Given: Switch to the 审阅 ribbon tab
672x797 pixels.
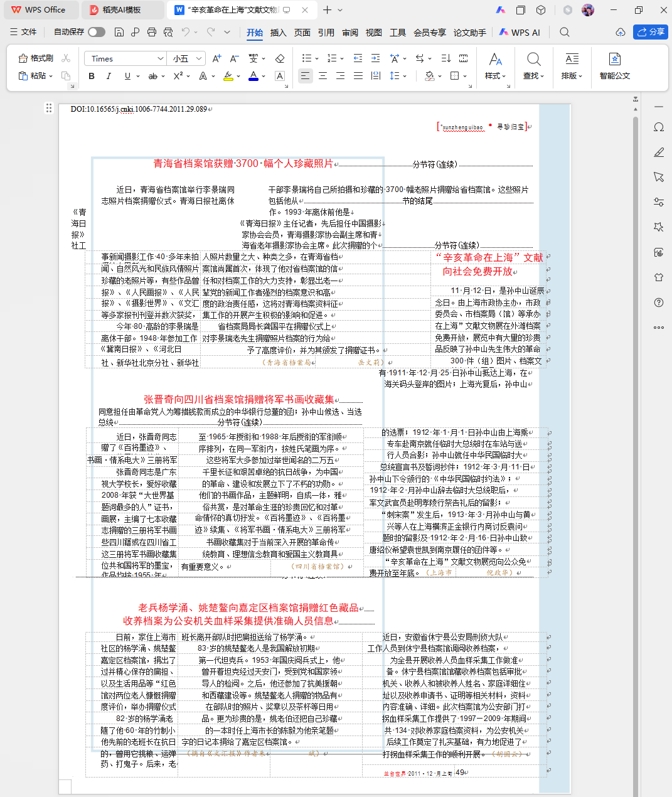Looking at the screenshot, I should (350, 33).
